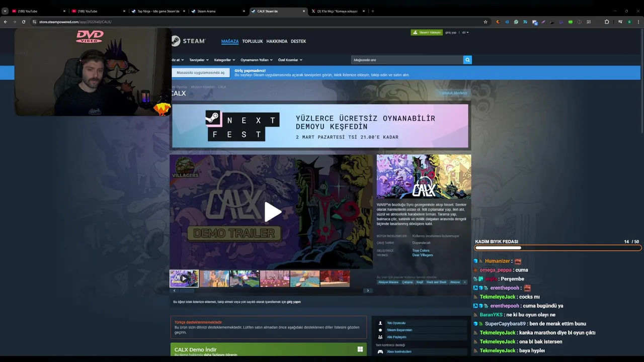Click the green Steam'i Yükleyin button

(427, 32)
